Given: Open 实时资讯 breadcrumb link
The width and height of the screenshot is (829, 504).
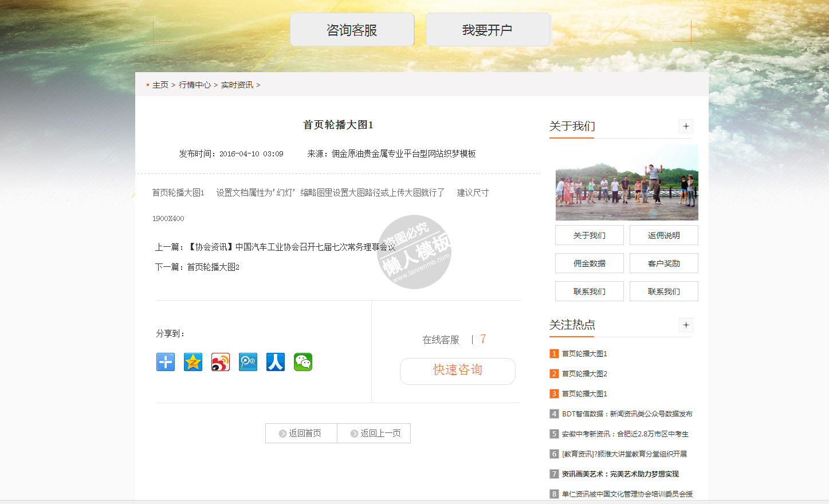Looking at the screenshot, I should (x=237, y=85).
